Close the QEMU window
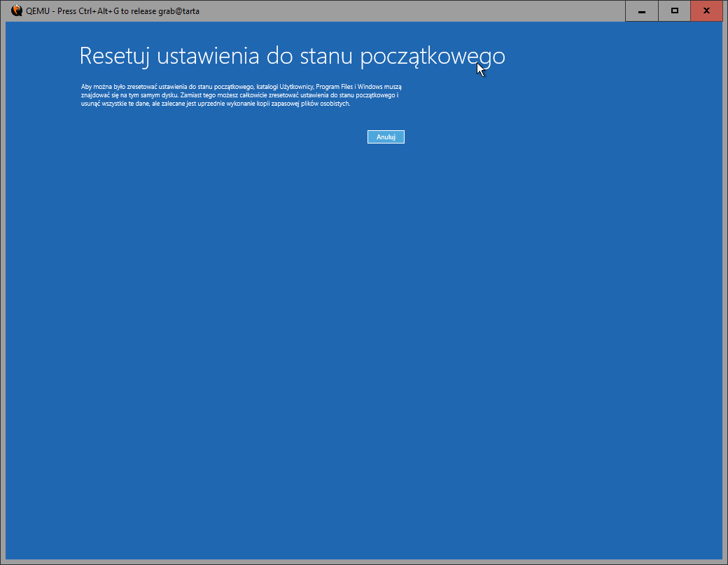728x565 pixels. 706,11
